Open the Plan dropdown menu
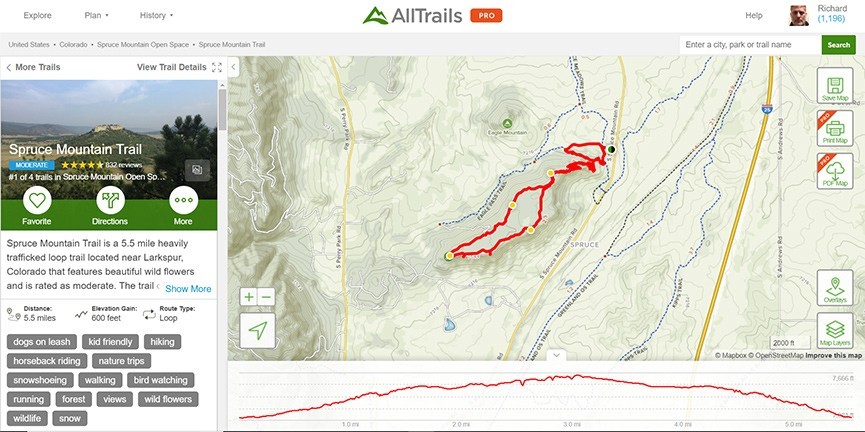This screenshot has height=432, width=865. (97, 15)
